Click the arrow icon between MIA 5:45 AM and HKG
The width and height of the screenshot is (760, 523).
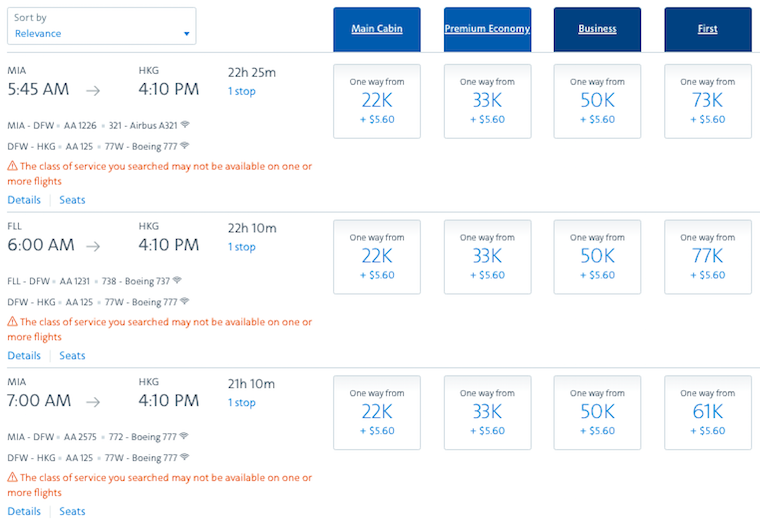pos(93,91)
